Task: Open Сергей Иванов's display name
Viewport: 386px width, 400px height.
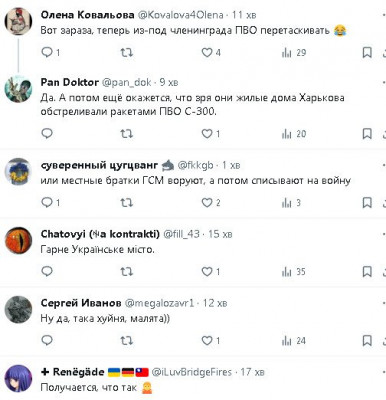Action: [81, 303]
